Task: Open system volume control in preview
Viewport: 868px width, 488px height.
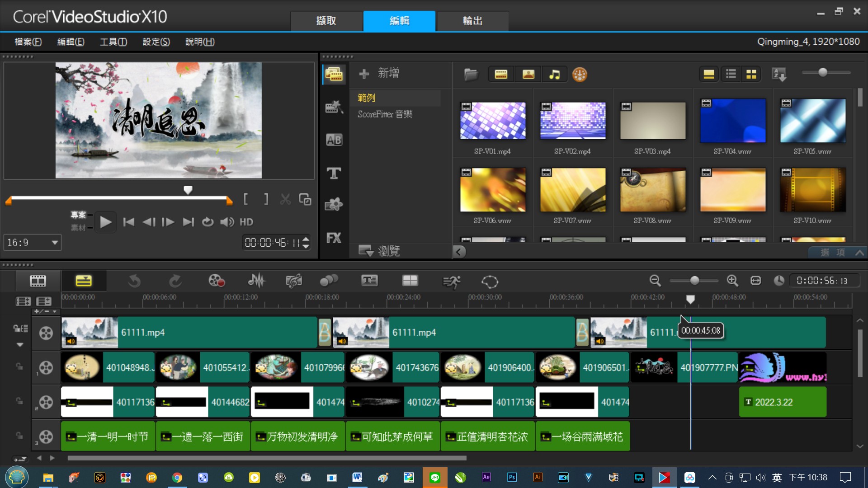Action: coord(227,222)
